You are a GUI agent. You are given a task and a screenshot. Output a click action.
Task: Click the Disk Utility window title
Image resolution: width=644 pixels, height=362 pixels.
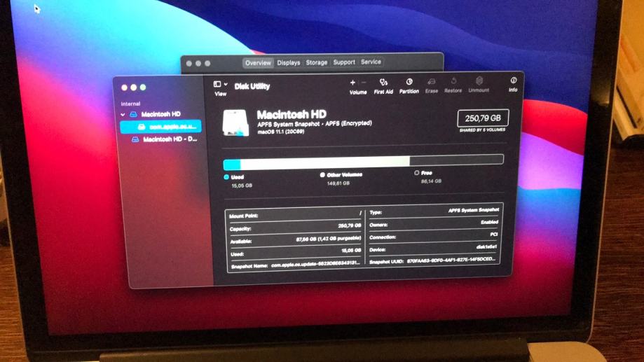click(252, 86)
